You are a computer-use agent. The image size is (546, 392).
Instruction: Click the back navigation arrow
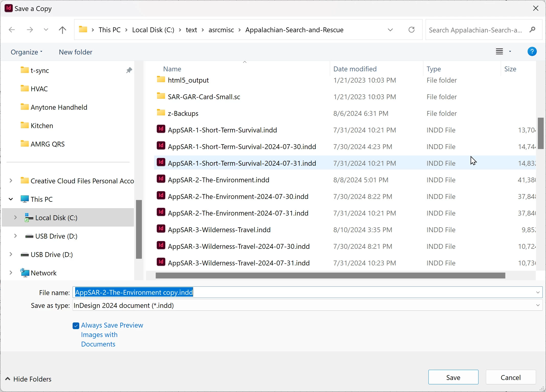coord(12,30)
